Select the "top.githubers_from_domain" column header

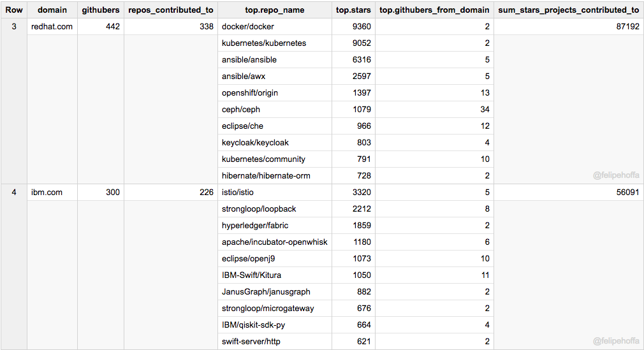point(434,10)
